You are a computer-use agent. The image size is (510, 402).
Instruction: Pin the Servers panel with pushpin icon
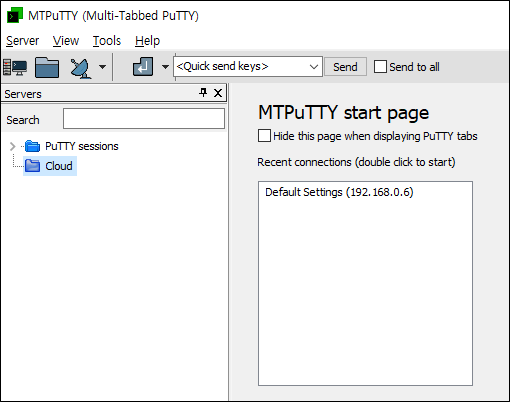click(x=203, y=92)
